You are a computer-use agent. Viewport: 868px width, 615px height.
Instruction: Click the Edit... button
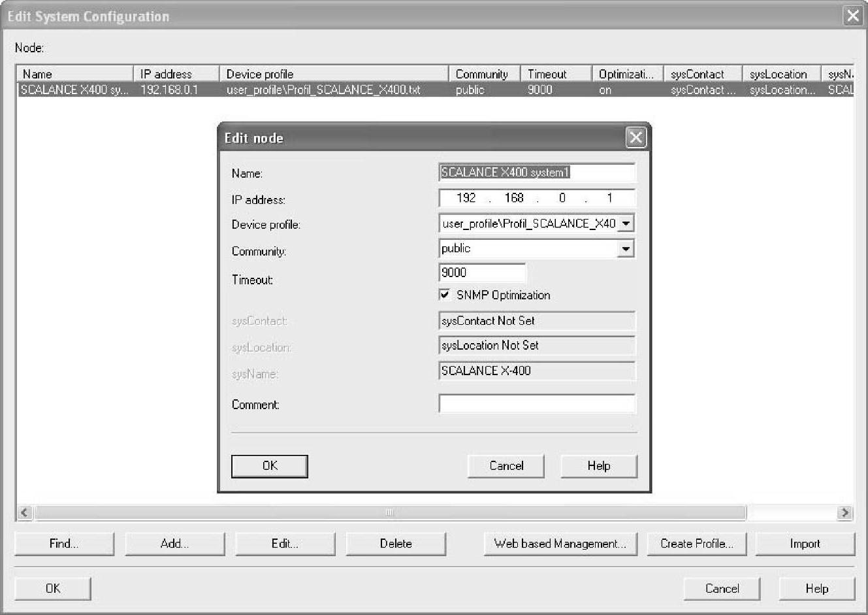point(285,544)
